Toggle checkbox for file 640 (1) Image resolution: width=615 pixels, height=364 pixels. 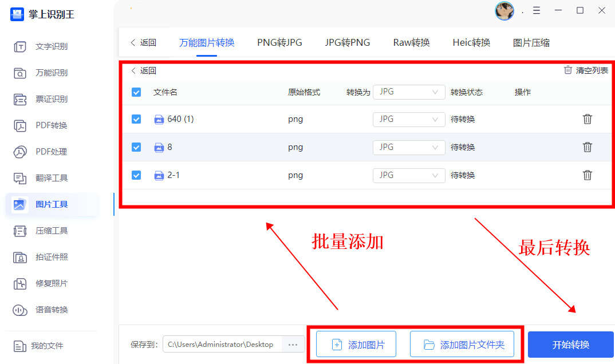(x=136, y=119)
